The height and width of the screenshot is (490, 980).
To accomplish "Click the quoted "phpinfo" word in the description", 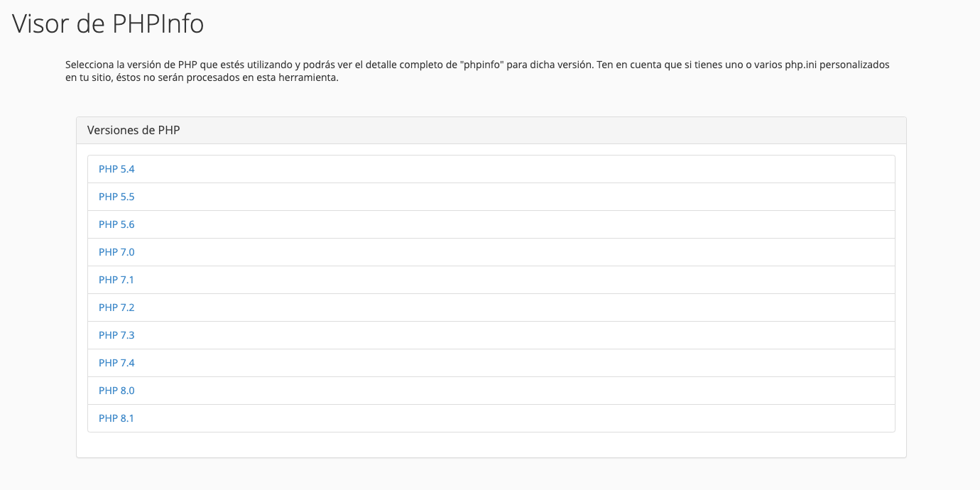I will (x=483, y=65).
